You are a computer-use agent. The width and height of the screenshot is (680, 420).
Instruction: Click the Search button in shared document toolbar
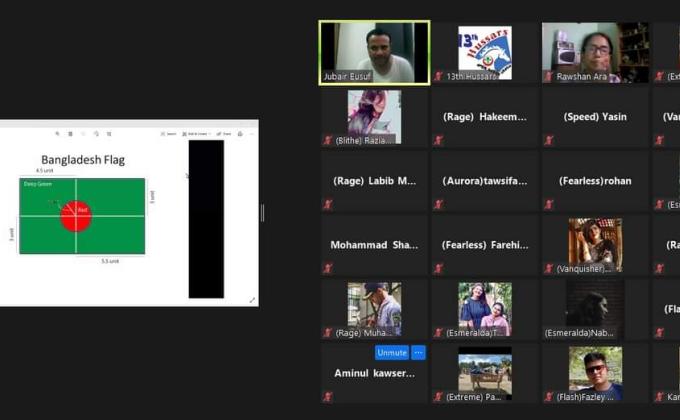point(169,133)
